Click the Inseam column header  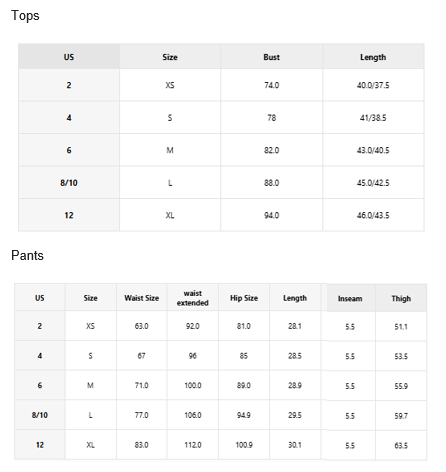[350, 298]
